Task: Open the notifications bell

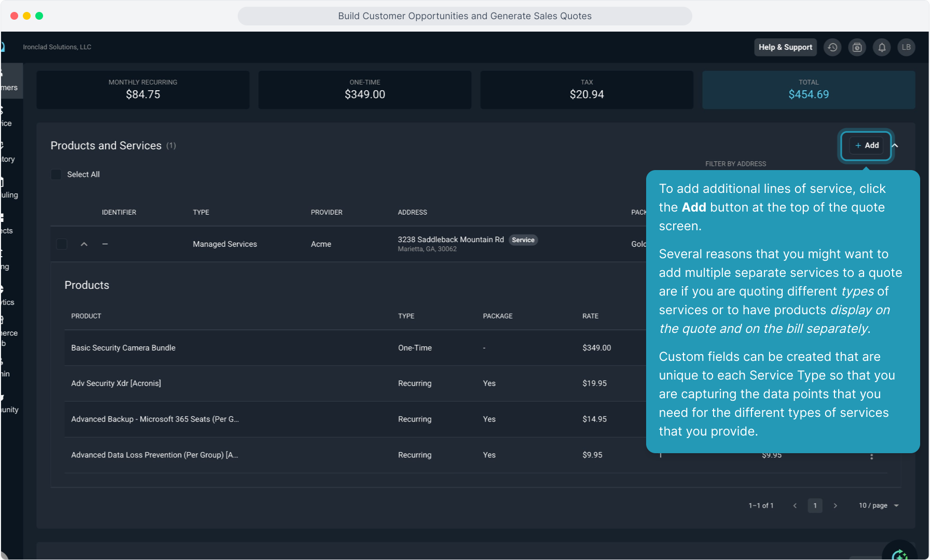Action: tap(882, 47)
